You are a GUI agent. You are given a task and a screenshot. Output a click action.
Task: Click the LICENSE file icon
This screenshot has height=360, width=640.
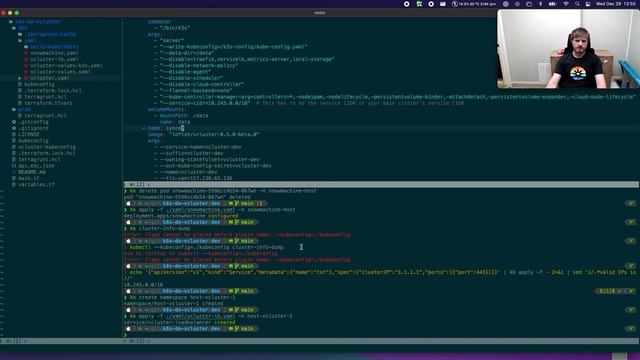[14, 134]
